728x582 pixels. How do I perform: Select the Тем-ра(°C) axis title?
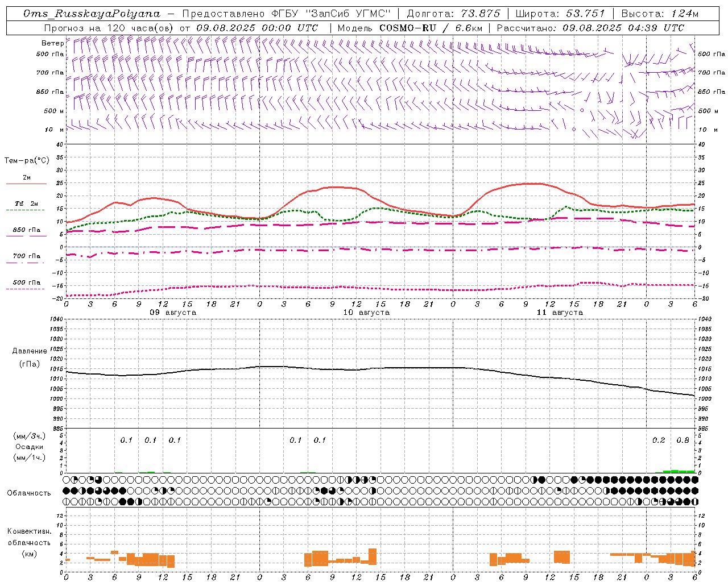tap(27, 161)
